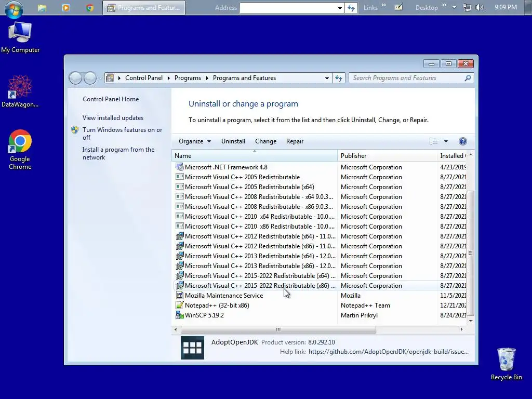The height and width of the screenshot is (399, 532).
Task: Select Microsoft Visual C++ 2010 x64 Redistributable row
Action: [x=319, y=217]
